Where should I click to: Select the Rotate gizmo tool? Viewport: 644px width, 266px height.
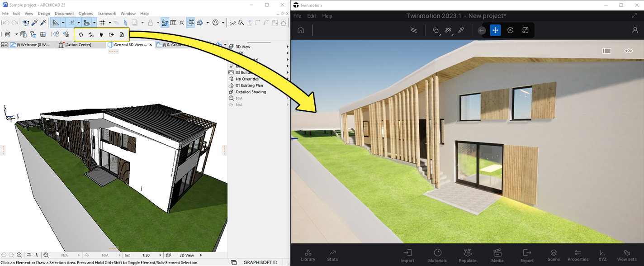tap(510, 30)
